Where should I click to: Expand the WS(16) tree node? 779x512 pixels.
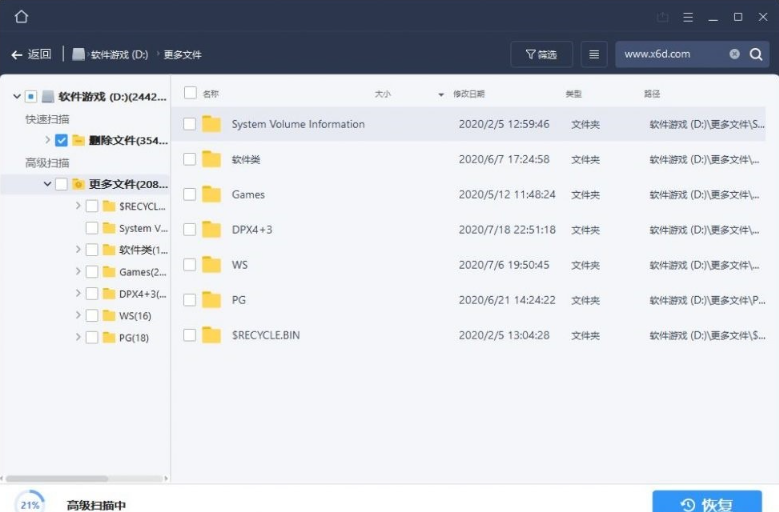point(78,315)
